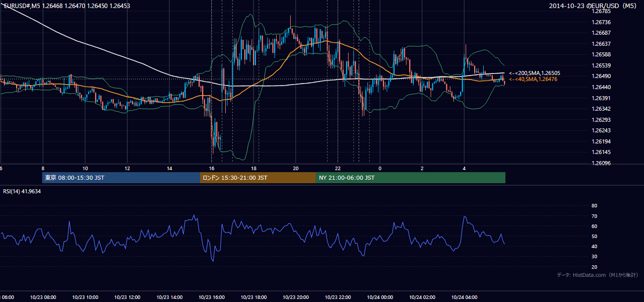Viewport: 644px width, 302px height.
Task: Click the hour label 8 under price chart
Action: 43,168
